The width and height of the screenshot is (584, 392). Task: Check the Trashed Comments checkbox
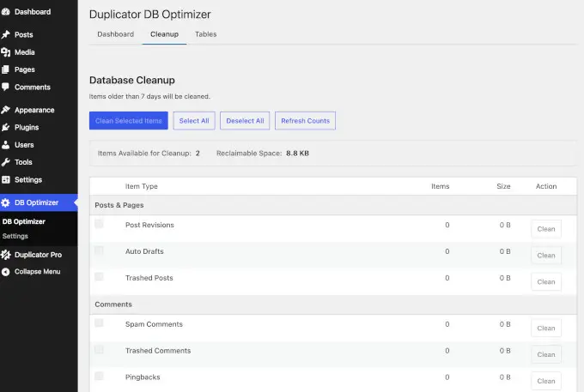[99, 349]
